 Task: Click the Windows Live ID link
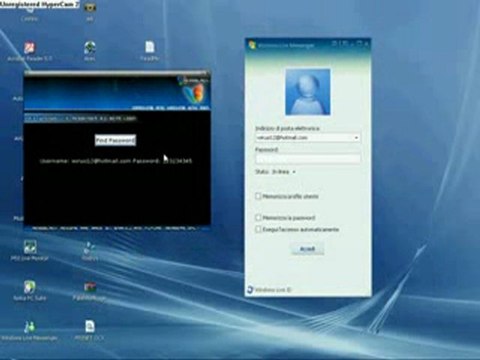click(273, 290)
